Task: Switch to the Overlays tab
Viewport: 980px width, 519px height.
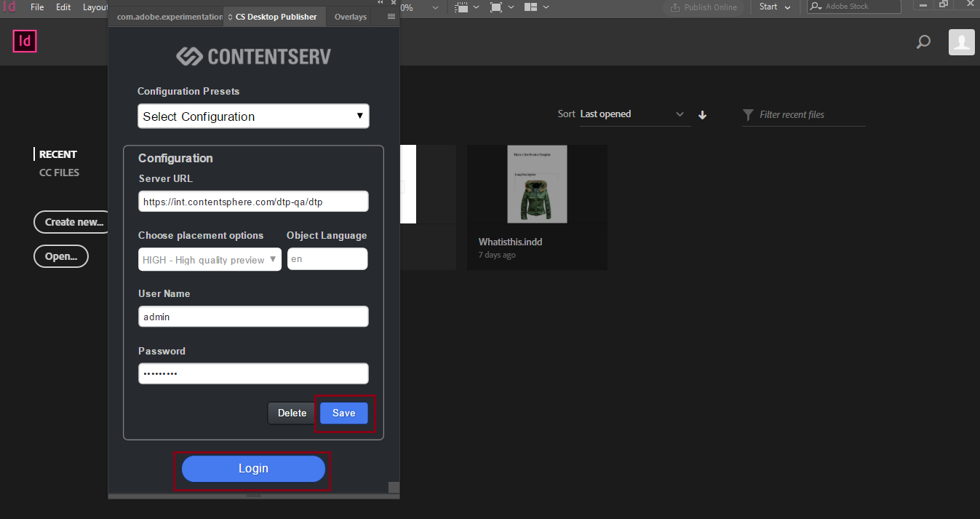Action: coord(351,17)
